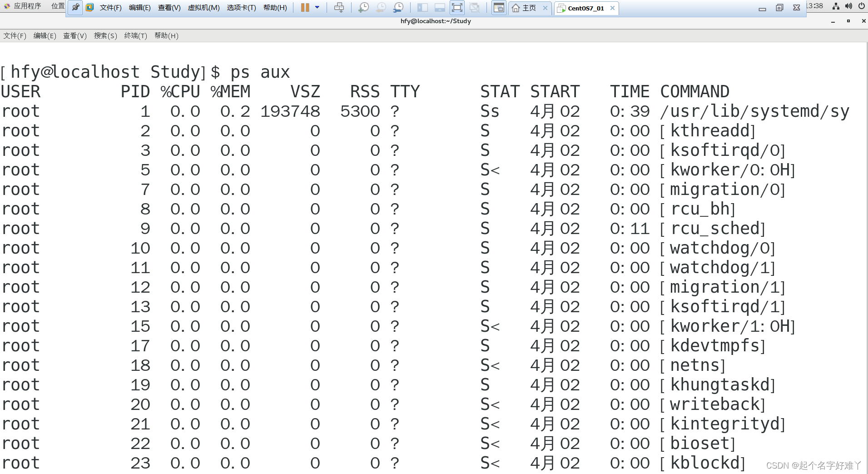Click the COMMAND column header
The width and height of the screenshot is (868, 474).
click(x=694, y=92)
